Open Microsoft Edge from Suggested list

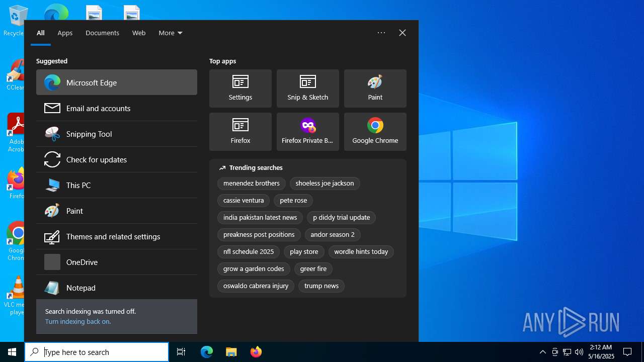pos(117,82)
